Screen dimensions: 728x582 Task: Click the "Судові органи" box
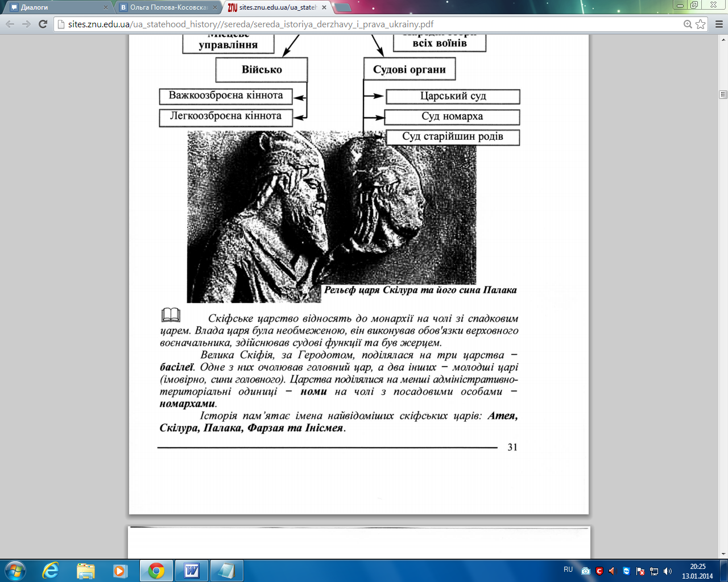(x=409, y=69)
